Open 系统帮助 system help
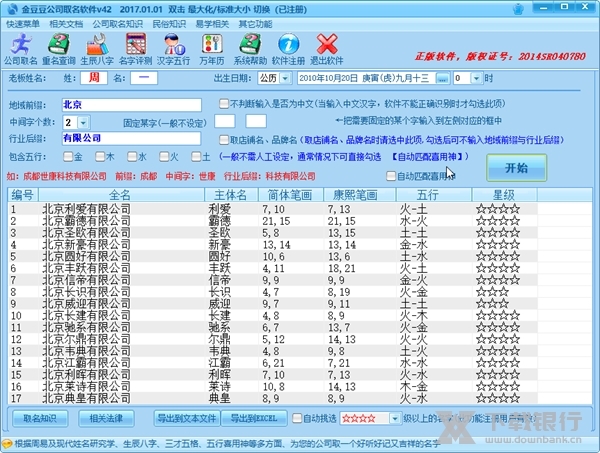Image resolution: width=600 pixels, height=453 pixels. (250, 49)
